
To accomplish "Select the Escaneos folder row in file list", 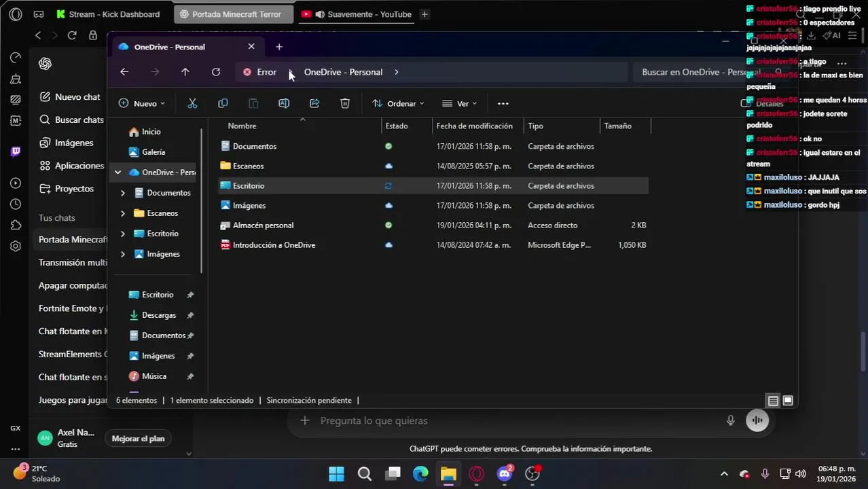I will point(433,166).
